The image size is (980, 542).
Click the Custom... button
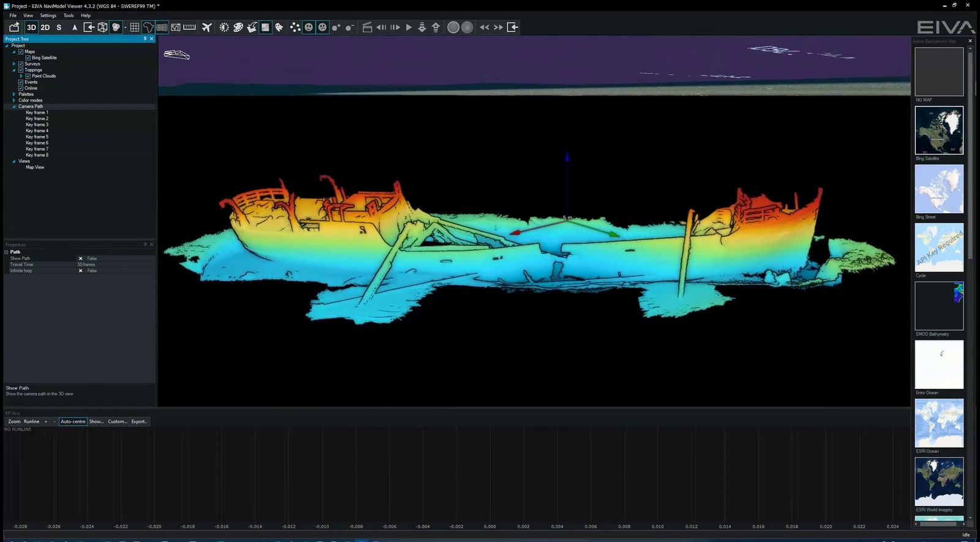(x=118, y=421)
